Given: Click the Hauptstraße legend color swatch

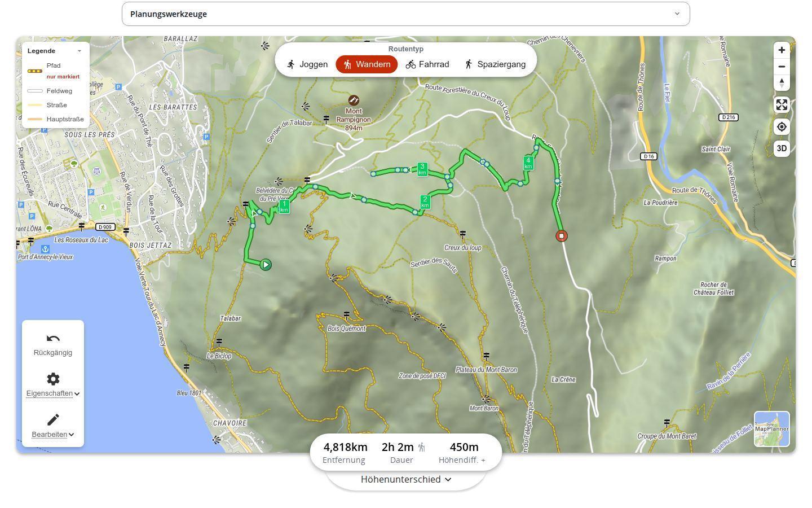Looking at the screenshot, I should 35,119.
